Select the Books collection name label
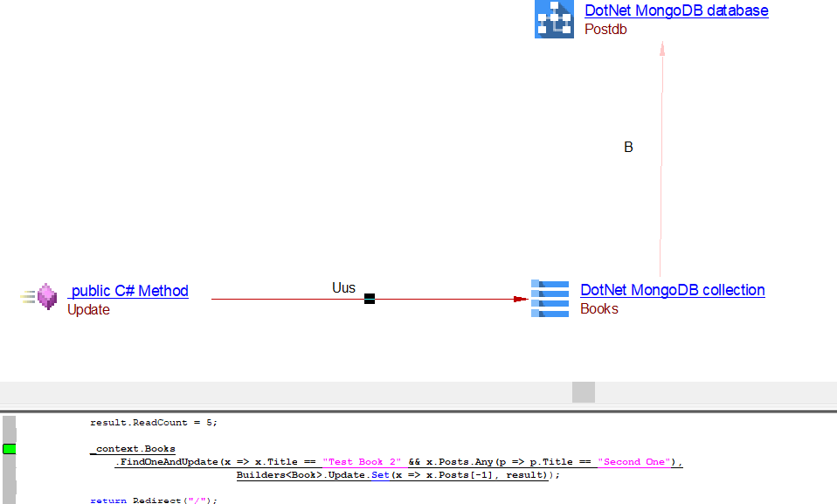Image resolution: width=837 pixels, height=504 pixels. [x=598, y=309]
